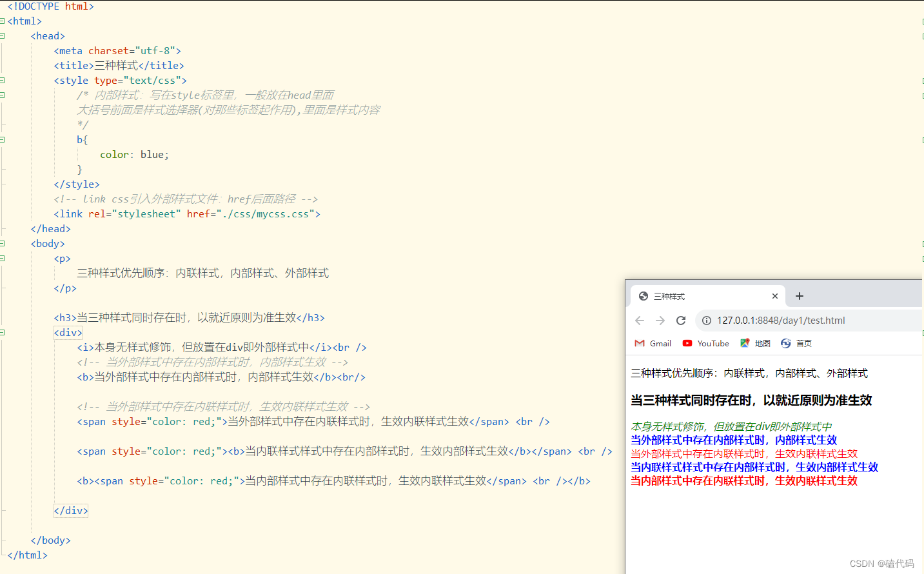Click the closing </html> tag
This screenshot has width=924, height=574.
28,555
